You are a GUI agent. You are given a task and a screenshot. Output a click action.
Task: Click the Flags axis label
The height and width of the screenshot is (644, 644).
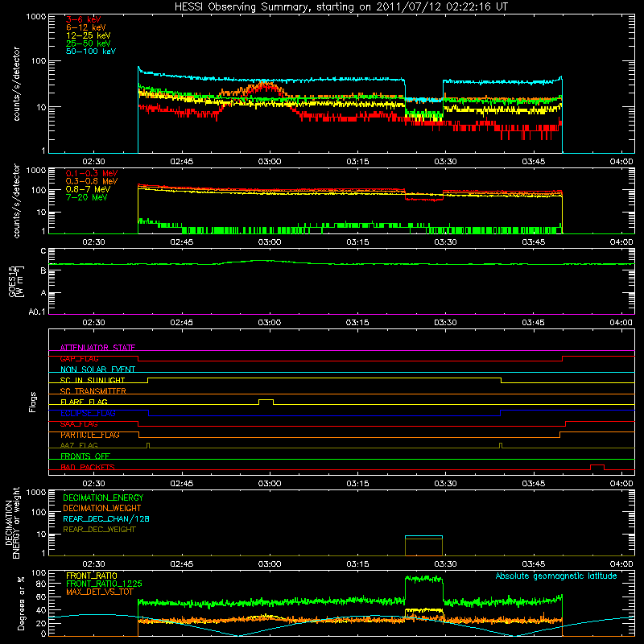33,402
